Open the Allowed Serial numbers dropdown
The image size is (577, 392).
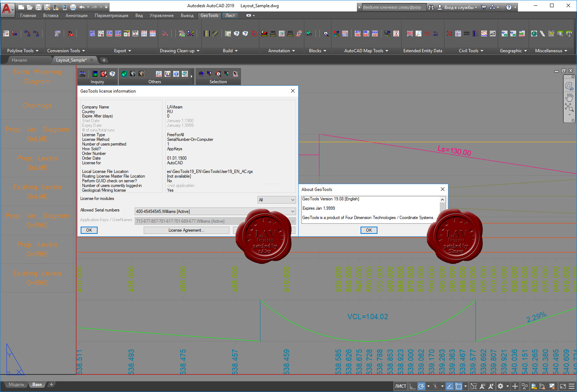(x=215, y=211)
